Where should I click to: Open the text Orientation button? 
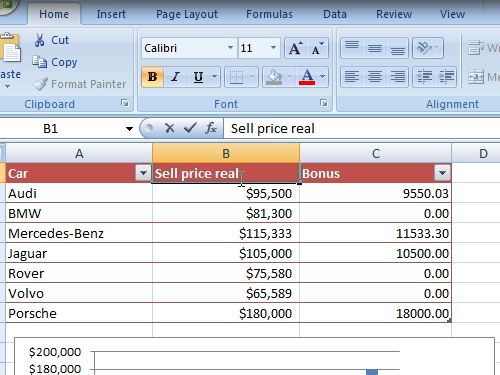click(428, 48)
